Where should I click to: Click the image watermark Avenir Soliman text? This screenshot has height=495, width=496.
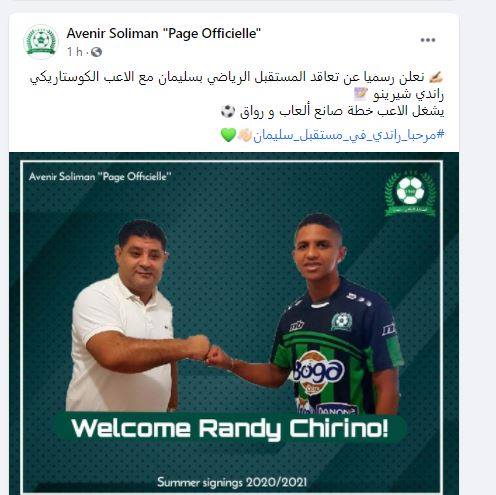click(100, 177)
